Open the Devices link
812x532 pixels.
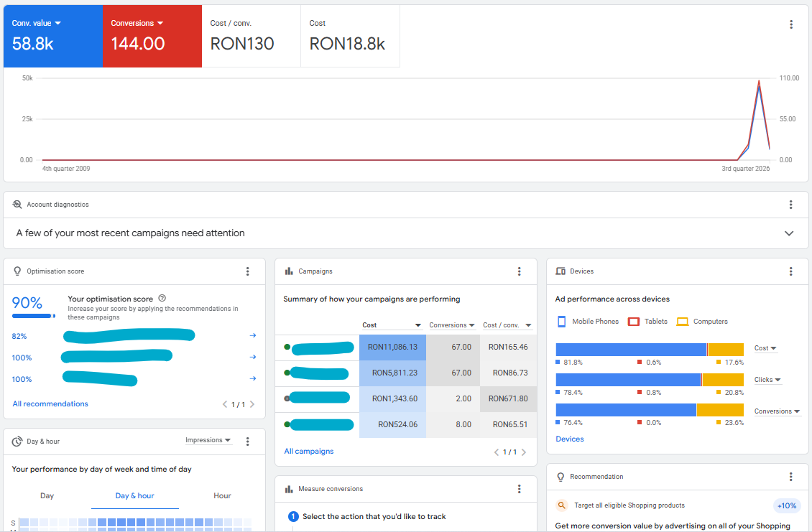[x=570, y=439]
